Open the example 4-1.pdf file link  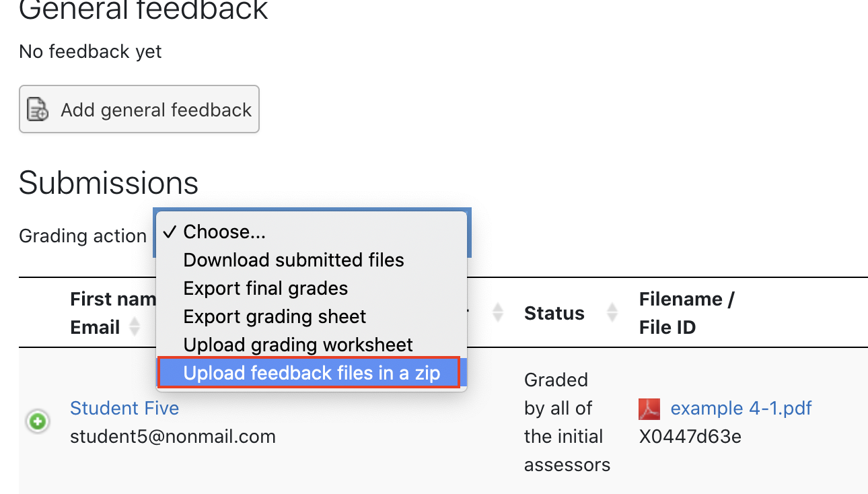tap(742, 408)
